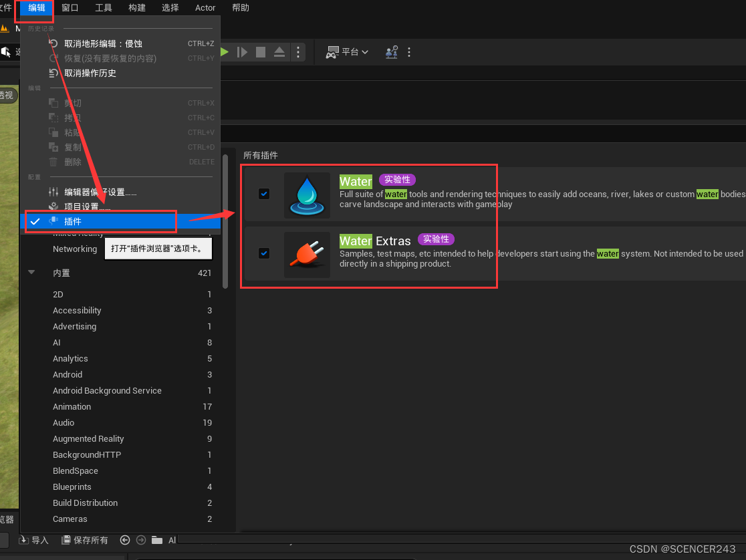Open play options three-dot menu
The image size is (746, 560).
click(298, 52)
